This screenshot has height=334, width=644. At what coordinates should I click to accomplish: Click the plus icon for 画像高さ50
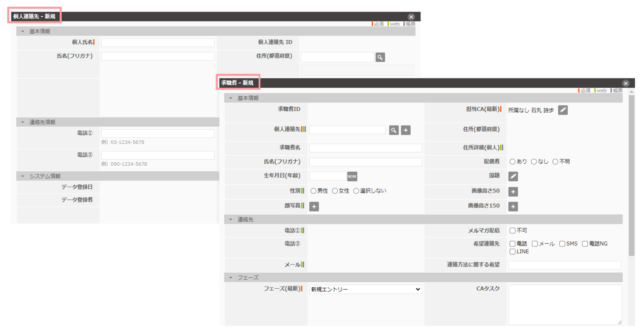pyautogui.click(x=513, y=192)
